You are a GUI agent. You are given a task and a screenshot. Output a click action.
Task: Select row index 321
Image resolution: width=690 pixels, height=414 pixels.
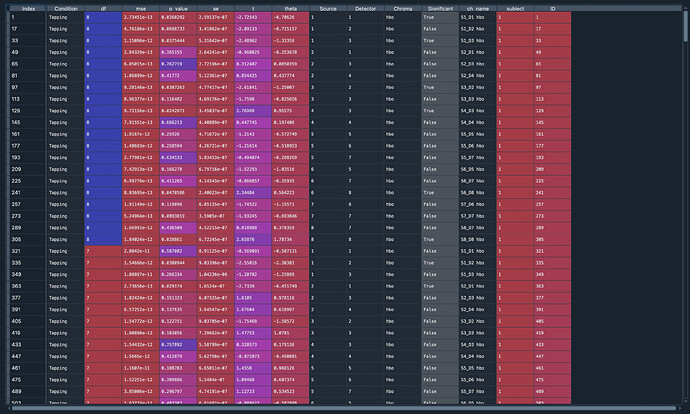(x=28, y=251)
